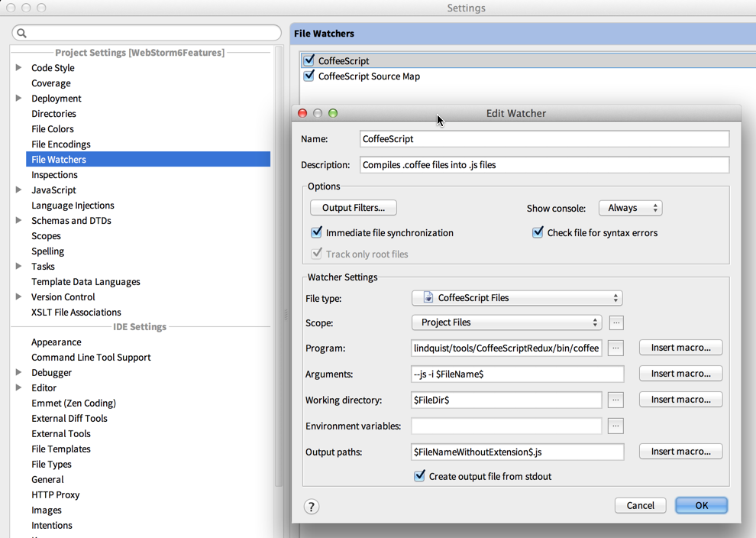Screen dimensions: 756x538
Task: Open Template Data Languages page
Action: tap(86, 282)
